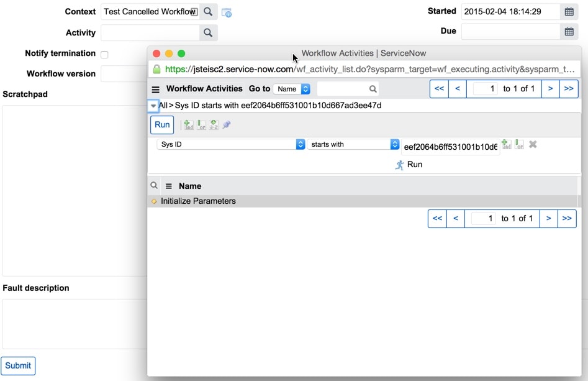Open the Workflow Activities list hamburger menu
This screenshot has height=381, width=588.
154,88
